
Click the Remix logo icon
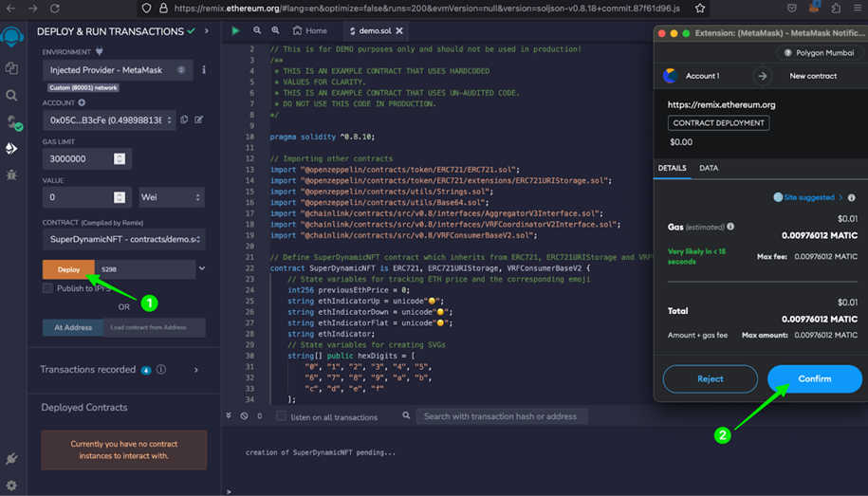12,38
